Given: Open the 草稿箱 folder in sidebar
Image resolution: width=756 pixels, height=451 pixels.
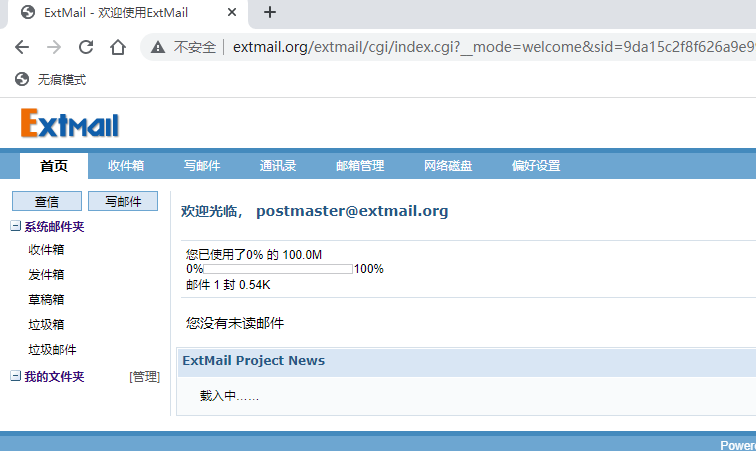Looking at the screenshot, I should pos(46,300).
